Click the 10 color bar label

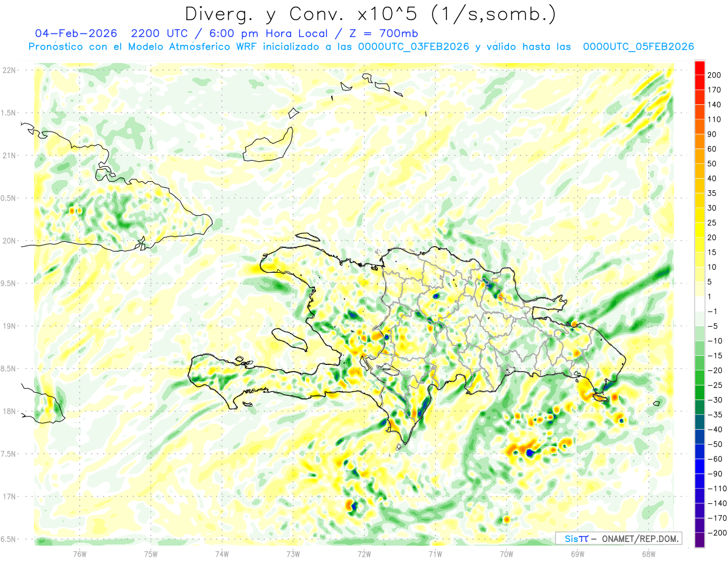712,267
